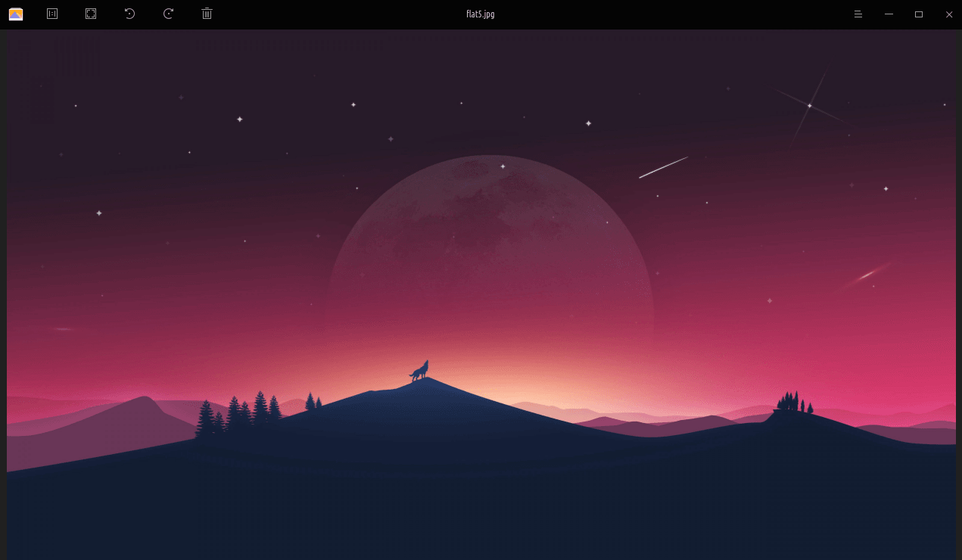Click the glowing pink meteor on the right
The width and height of the screenshot is (962, 560).
pos(866,275)
